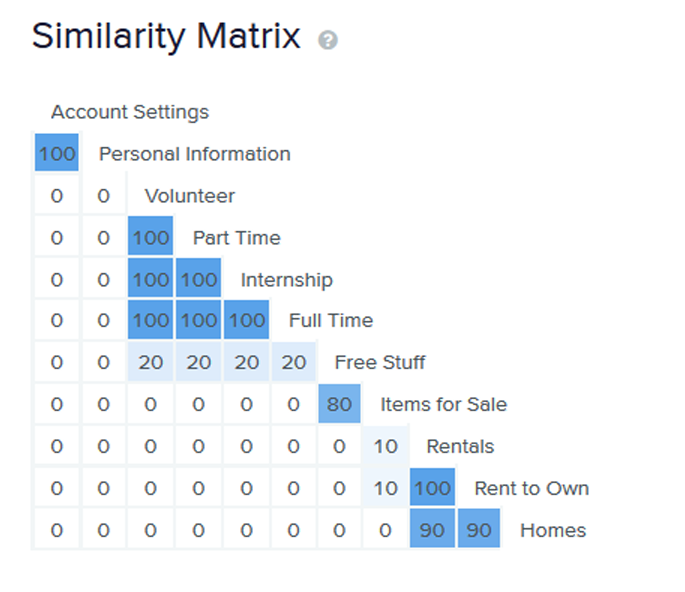Click the Volunteer row label
Image resolution: width=685 pixels, height=592 pixels.
click(190, 196)
